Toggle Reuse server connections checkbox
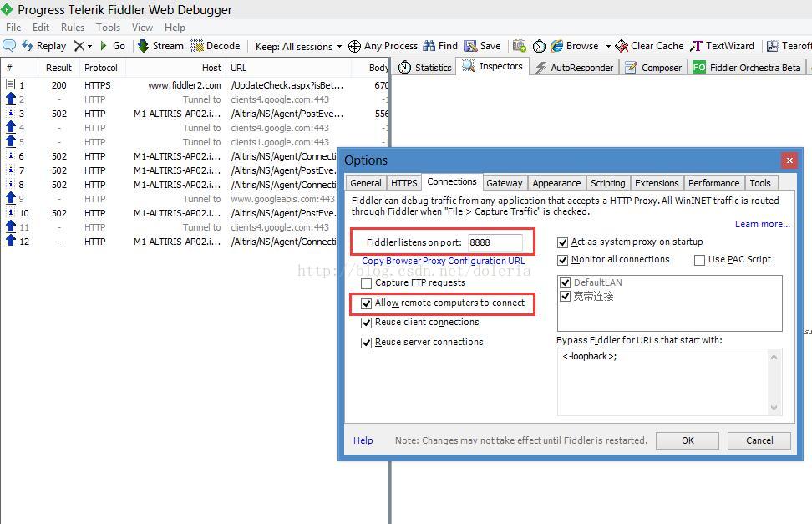812x524 pixels. point(366,343)
